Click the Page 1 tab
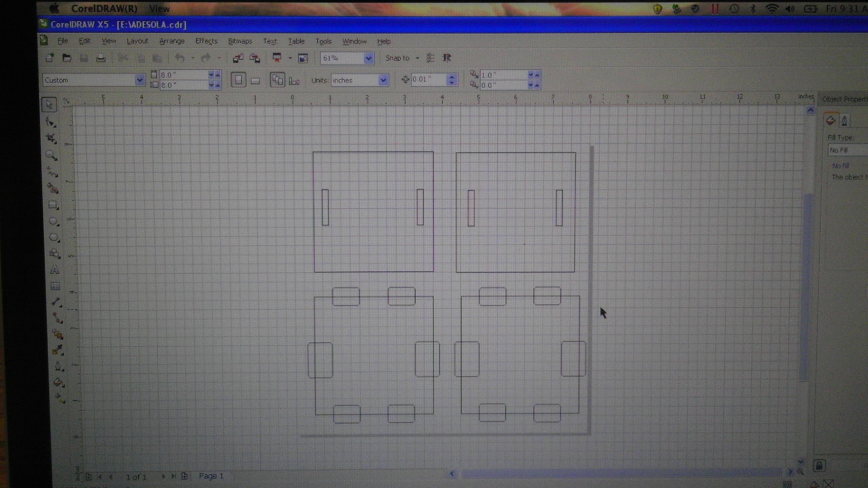The image size is (868, 488). 211,476
